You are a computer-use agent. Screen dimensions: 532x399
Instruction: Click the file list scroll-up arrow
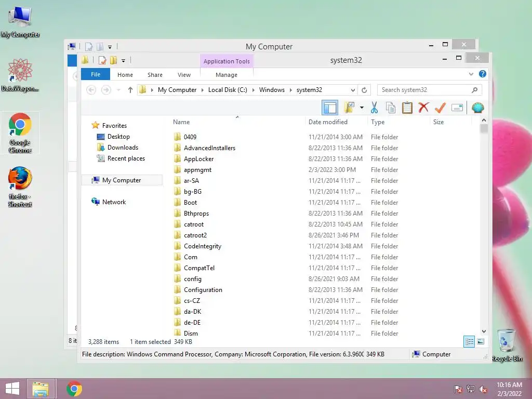(x=484, y=120)
